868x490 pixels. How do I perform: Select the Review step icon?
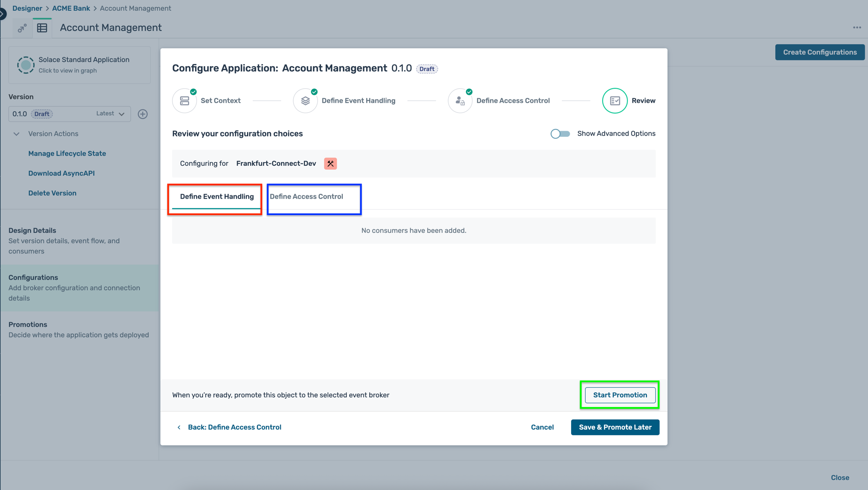tap(614, 100)
